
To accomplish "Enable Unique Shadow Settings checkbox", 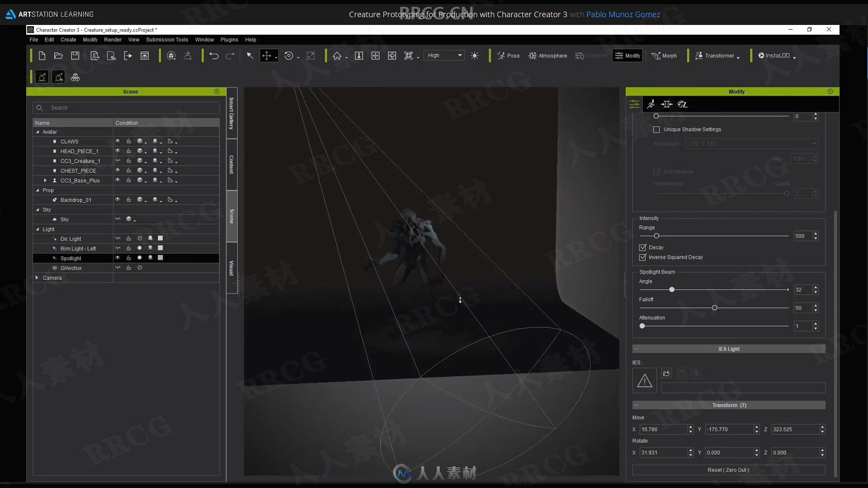I will 656,130.
